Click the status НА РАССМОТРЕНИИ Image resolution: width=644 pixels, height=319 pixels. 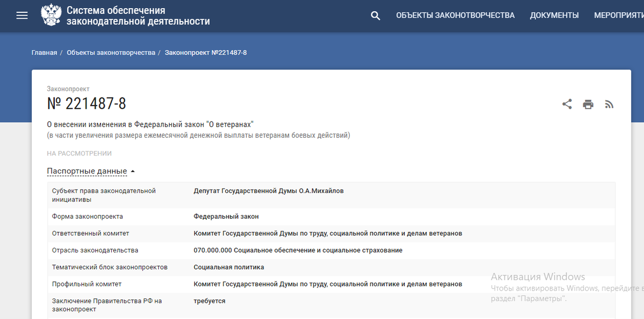pos(79,153)
